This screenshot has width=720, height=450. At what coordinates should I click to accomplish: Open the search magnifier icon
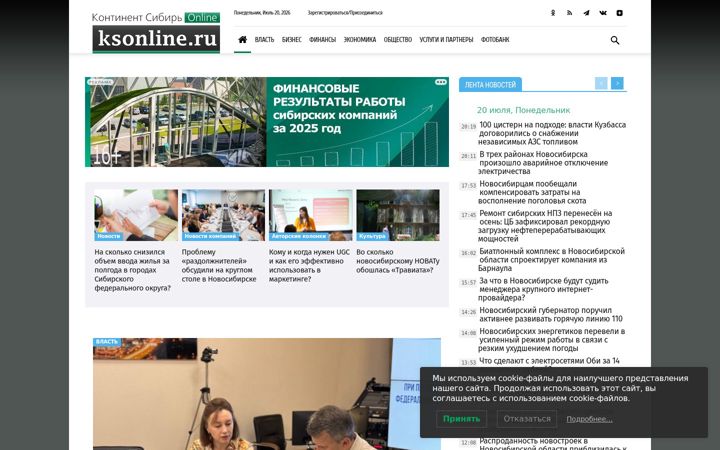[615, 40]
